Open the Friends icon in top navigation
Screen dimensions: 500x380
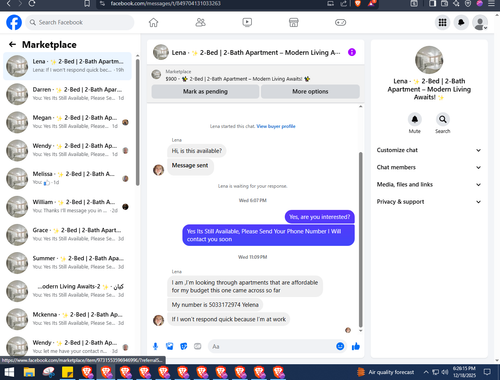click(x=200, y=22)
